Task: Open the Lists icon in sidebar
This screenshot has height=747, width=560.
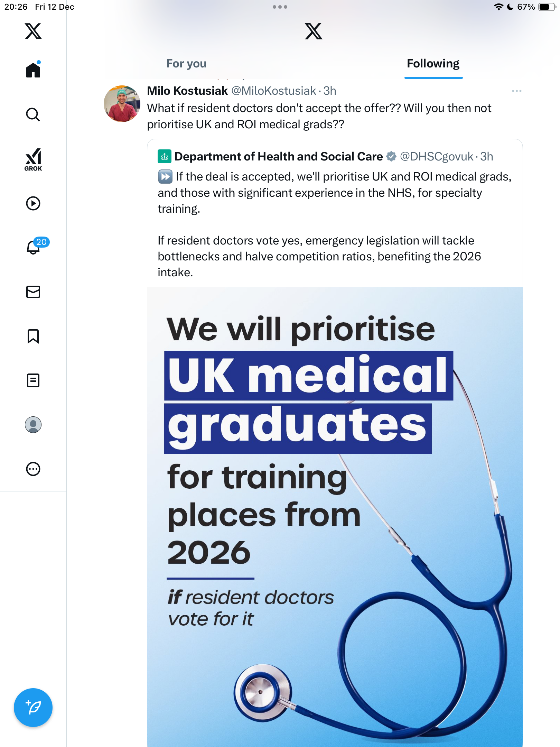Action: pyautogui.click(x=33, y=380)
